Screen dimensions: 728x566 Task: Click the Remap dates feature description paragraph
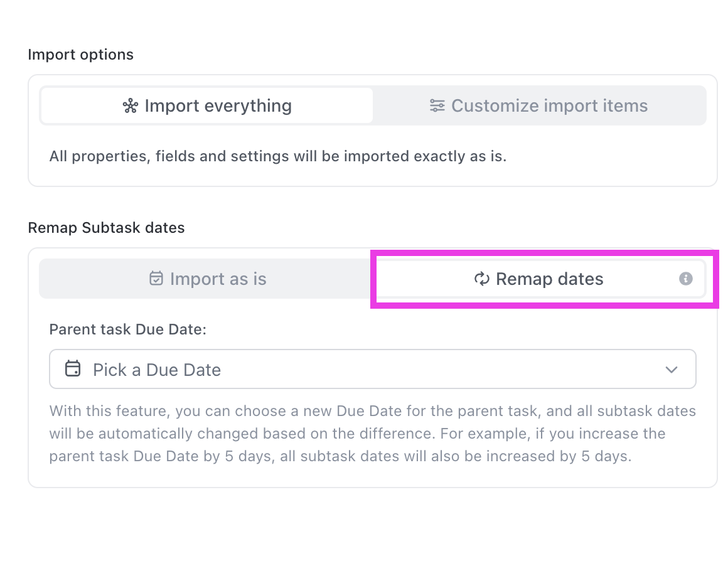click(372, 434)
